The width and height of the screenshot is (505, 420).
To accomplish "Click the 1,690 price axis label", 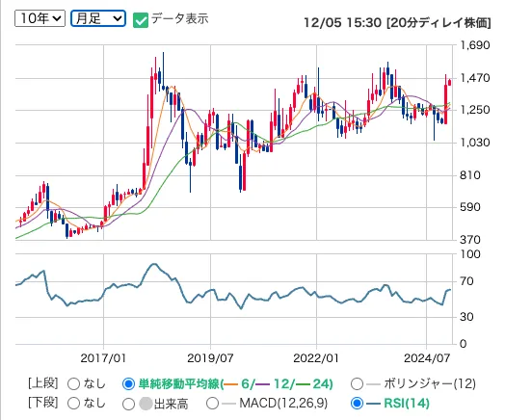I will point(475,45).
